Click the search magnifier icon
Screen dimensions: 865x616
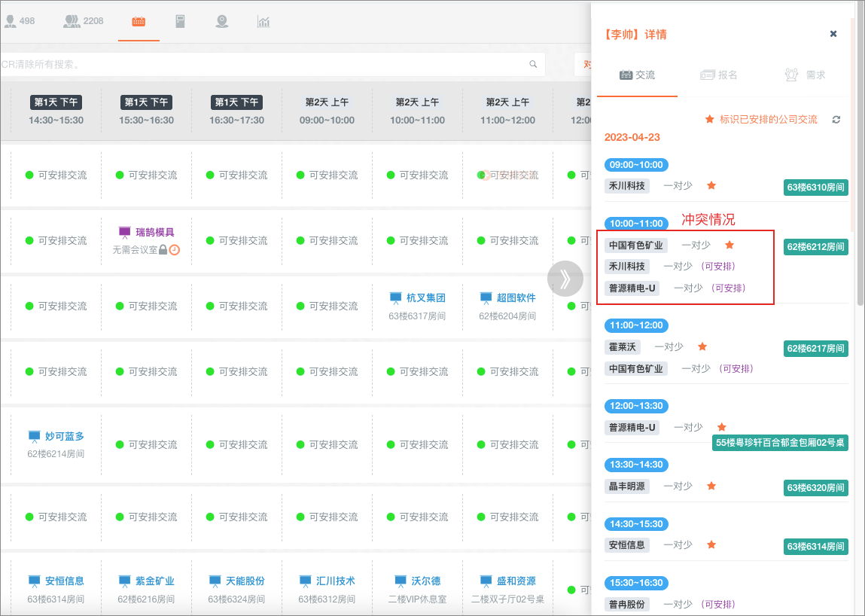coord(533,64)
